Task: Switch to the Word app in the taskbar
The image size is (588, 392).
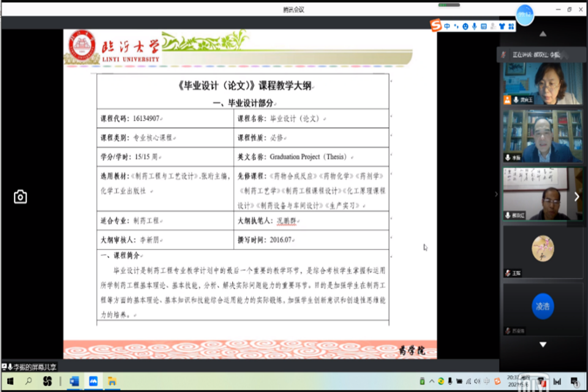Action: (x=74, y=382)
